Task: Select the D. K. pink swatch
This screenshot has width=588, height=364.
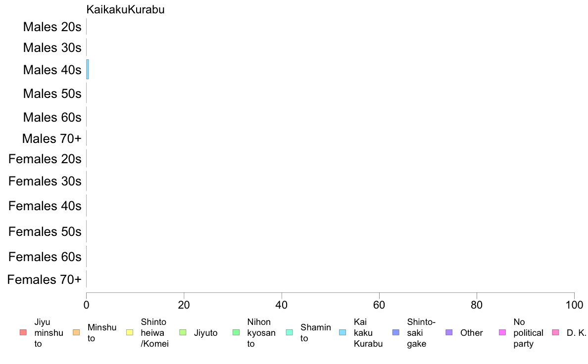Action: 556,332
